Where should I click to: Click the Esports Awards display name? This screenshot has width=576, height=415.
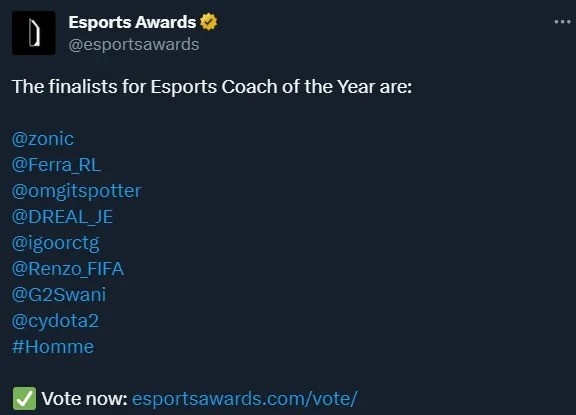(132, 22)
